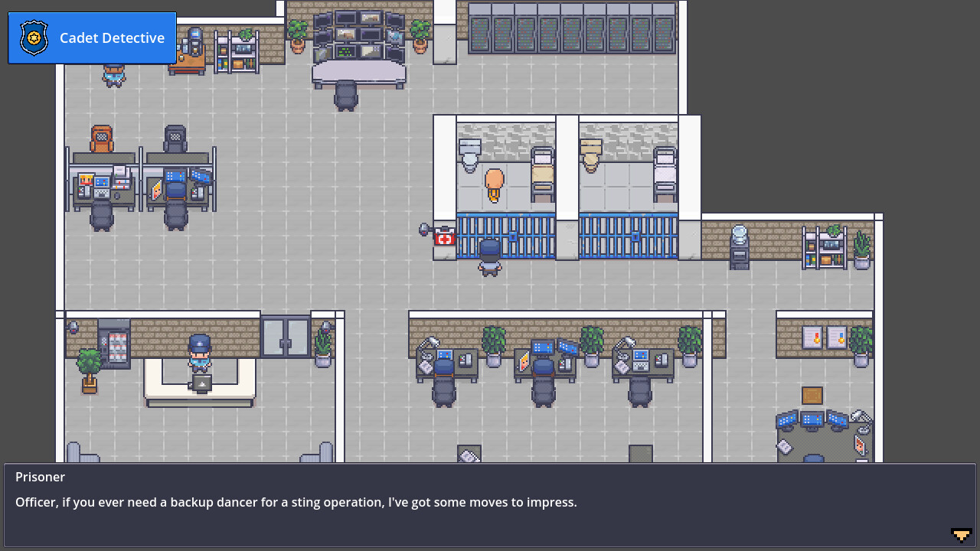Click the wall-mounted security camera near the cells

coord(423,229)
